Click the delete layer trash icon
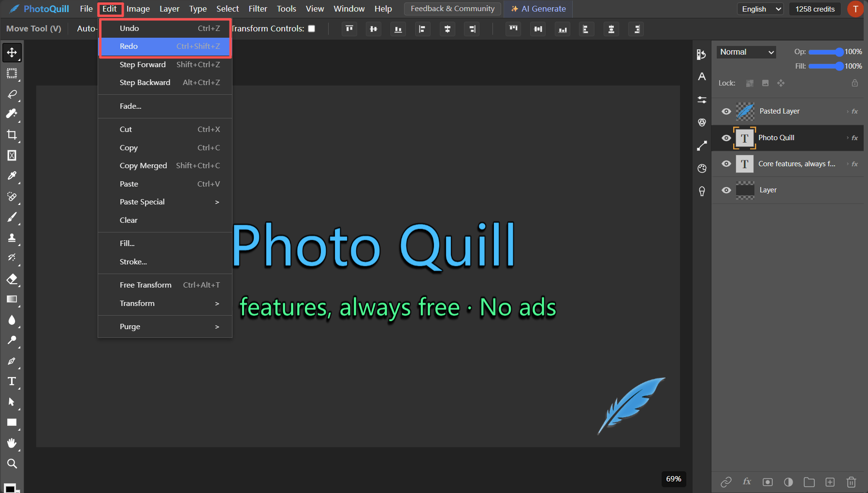Image resolution: width=868 pixels, height=493 pixels. [851, 482]
